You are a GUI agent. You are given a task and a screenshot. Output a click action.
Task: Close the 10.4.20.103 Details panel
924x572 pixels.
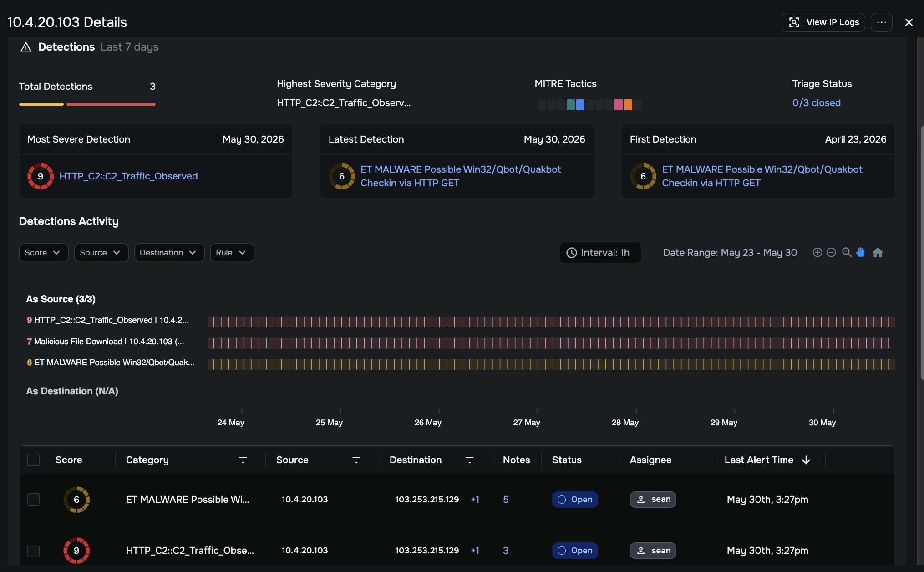coord(909,22)
